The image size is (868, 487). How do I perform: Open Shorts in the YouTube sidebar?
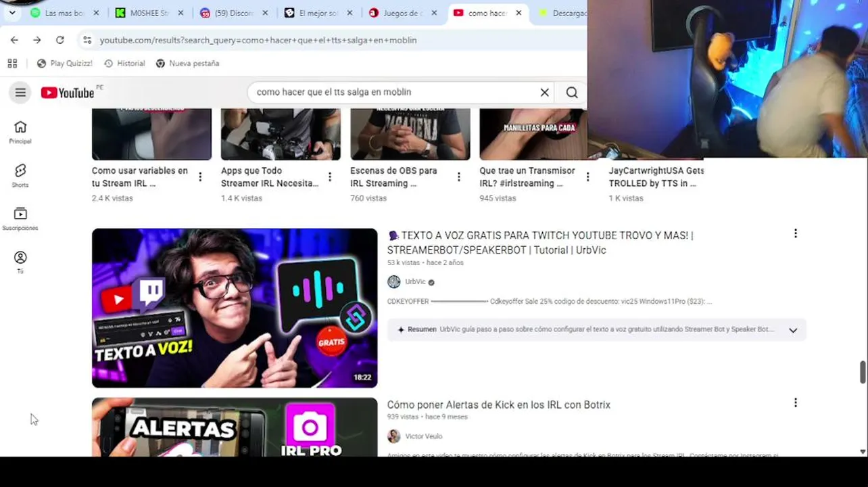pos(20,175)
